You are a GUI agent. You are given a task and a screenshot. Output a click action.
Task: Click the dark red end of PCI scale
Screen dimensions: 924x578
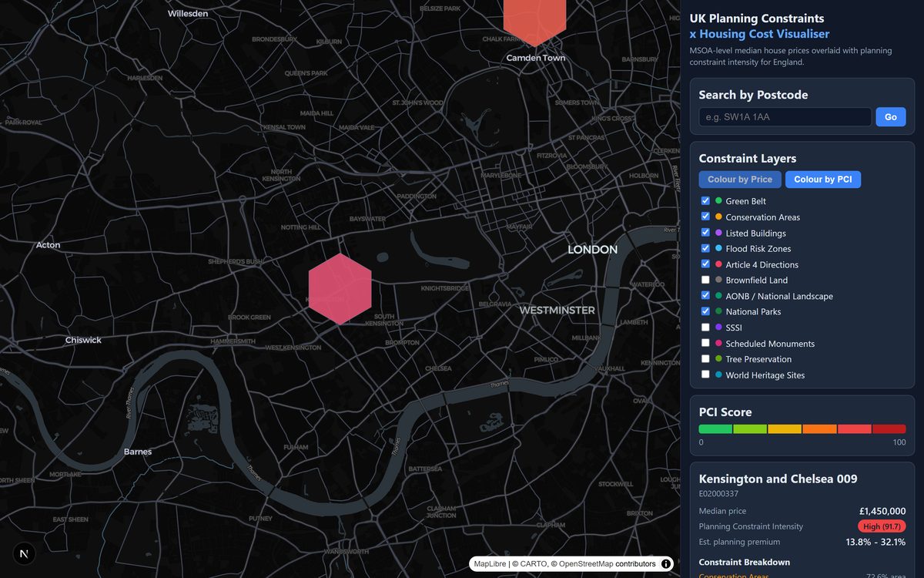tap(889, 429)
